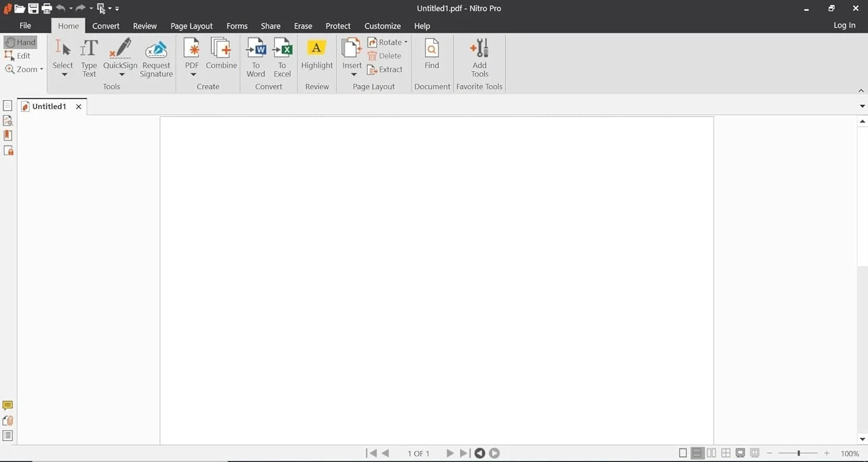Switch to single page view mode
This screenshot has width=868, height=462.
[683, 453]
